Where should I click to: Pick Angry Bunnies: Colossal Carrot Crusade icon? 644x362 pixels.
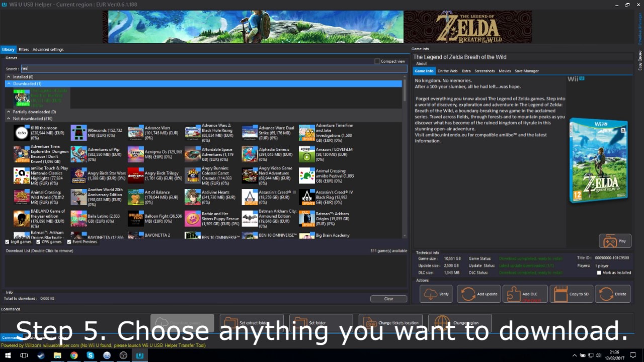click(193, 175)
